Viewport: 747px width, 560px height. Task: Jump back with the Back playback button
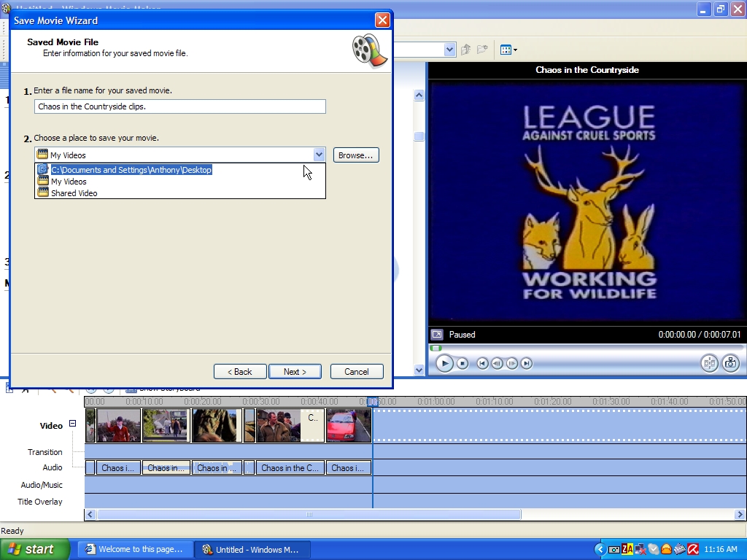click(482, 363)
